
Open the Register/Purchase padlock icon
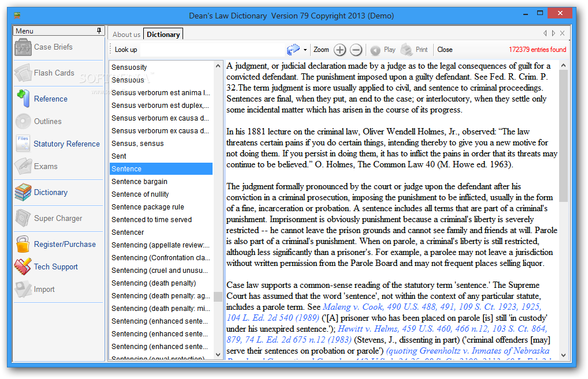pos(23,244)
